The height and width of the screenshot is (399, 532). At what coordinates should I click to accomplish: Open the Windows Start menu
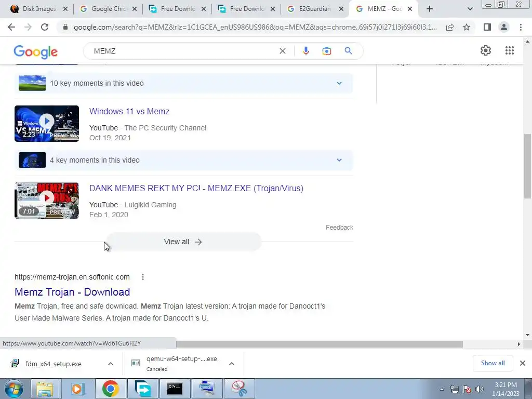point(14,389)
